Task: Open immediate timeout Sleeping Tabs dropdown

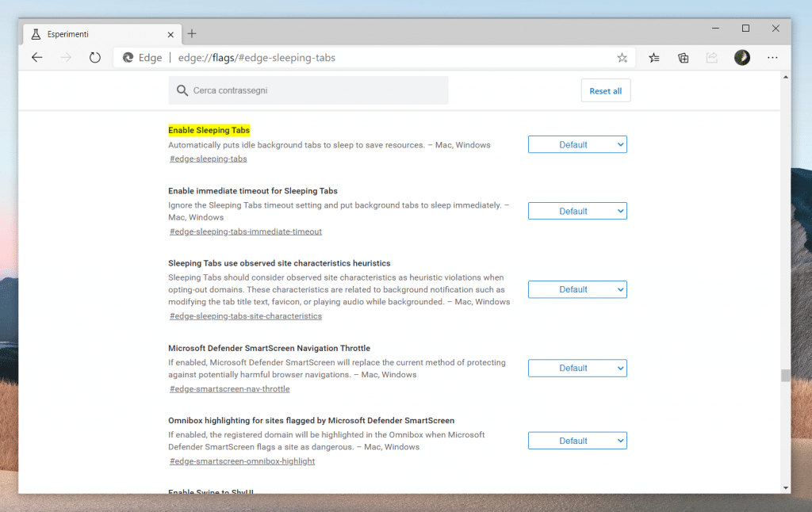Action: (x=577, y=212)
